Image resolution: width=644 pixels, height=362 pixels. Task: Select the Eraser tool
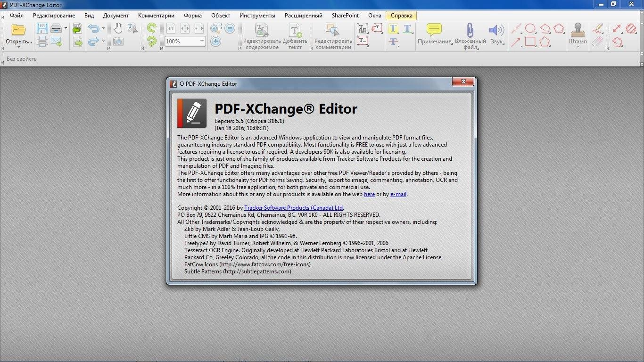[598, 42]
